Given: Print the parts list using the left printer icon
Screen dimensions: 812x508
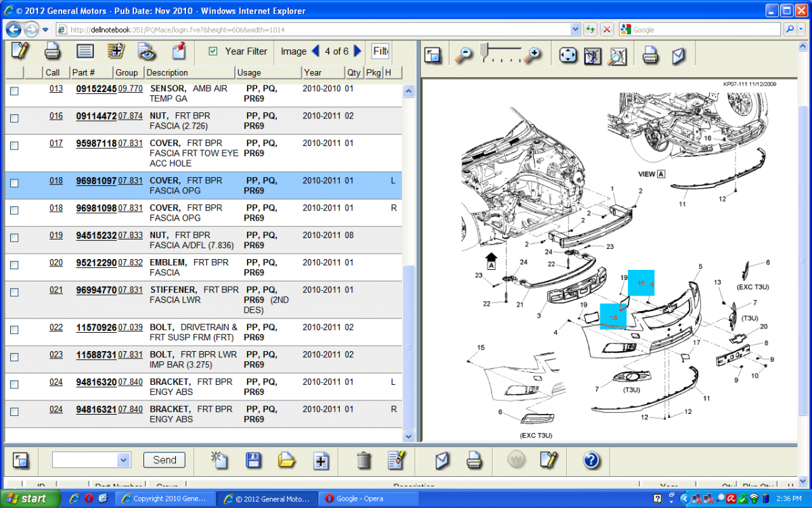Looking at the screenshot, I should 53,51.
